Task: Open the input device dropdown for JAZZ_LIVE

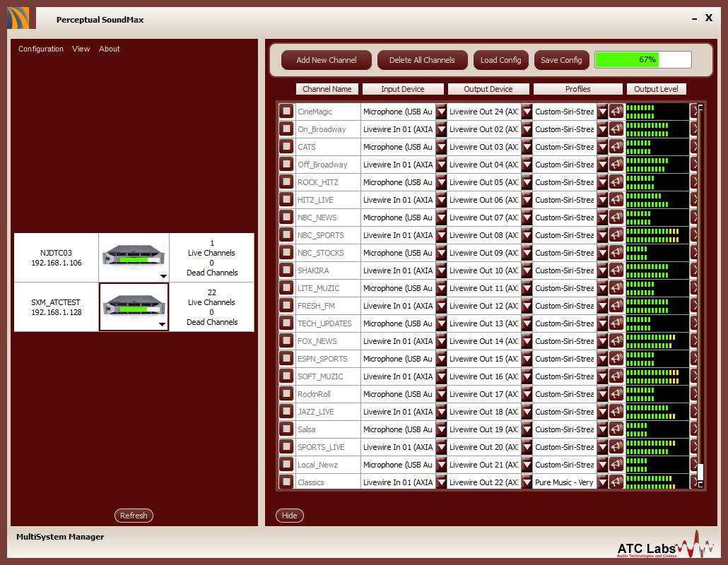Action: [441, 411]
